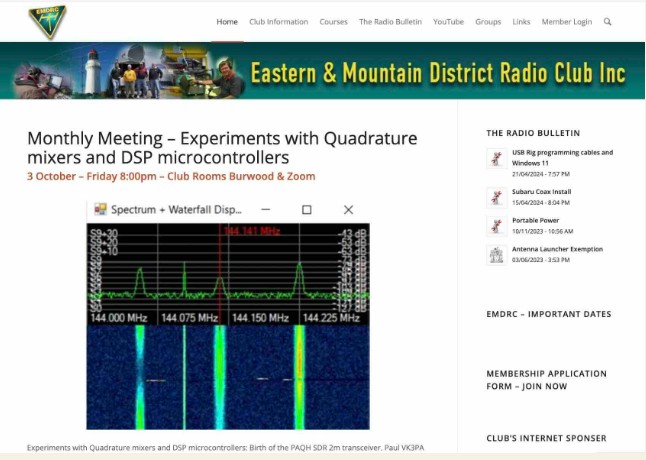646x460 pixels.
Task: Expand the Courses menu
Action: tap(333, 22)
